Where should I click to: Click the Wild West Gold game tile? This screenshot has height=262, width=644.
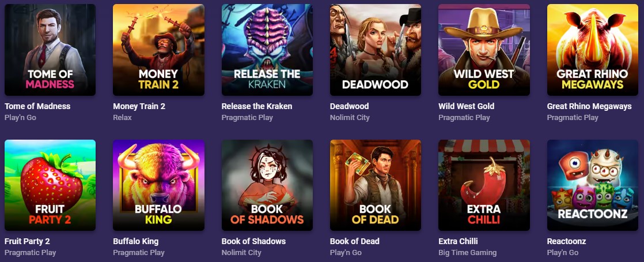[x=484, y=50]
